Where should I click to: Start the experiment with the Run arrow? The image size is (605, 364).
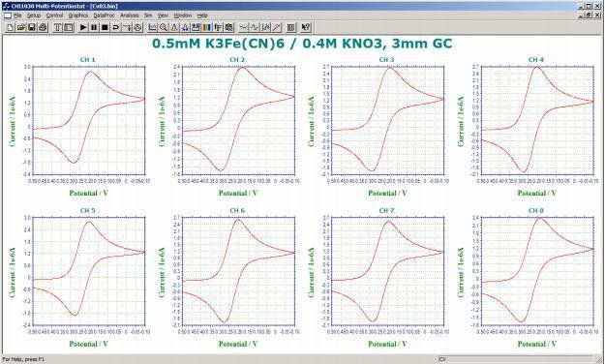[83, 27]
